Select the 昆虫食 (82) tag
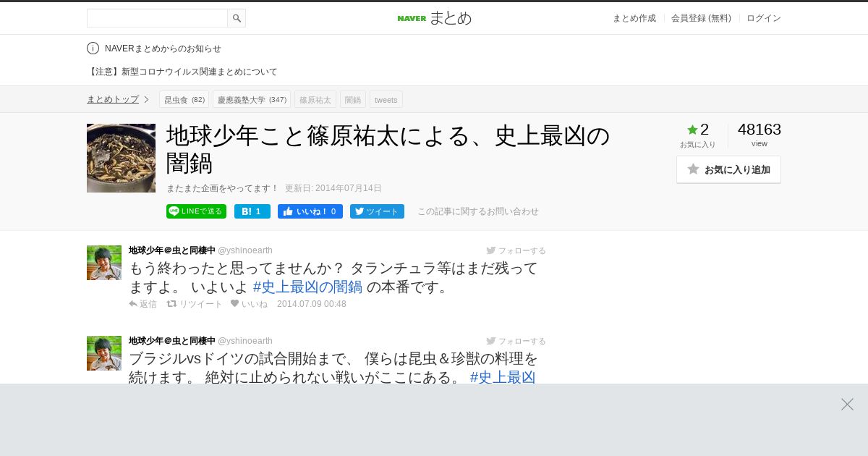868x456 pixels. (184, 99)
